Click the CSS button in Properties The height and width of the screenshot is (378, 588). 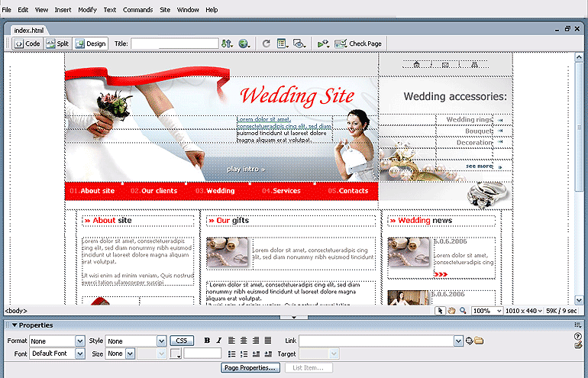click(x=182, y=341)
